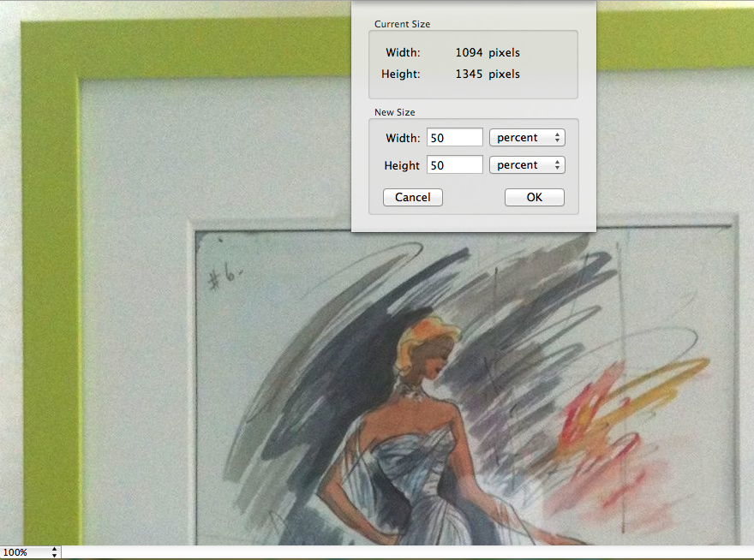Open the Height unit percent dropdown

tap(527, 165)
